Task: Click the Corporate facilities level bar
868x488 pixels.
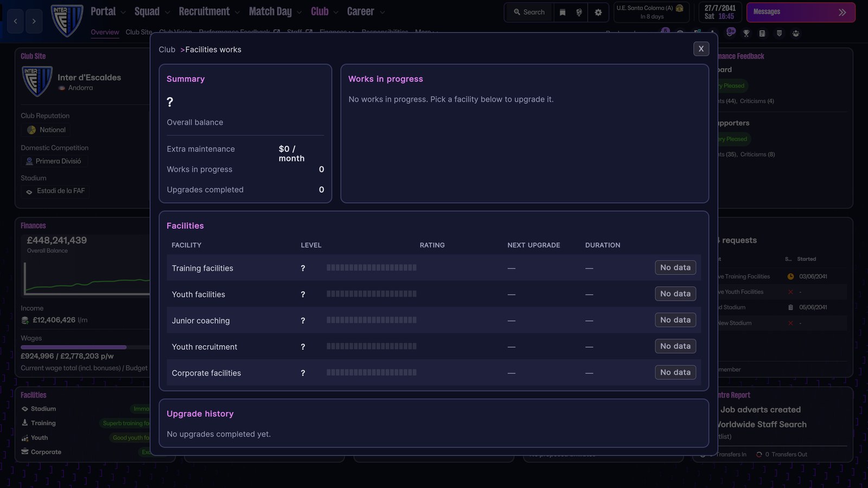Action: coord(372,372)
